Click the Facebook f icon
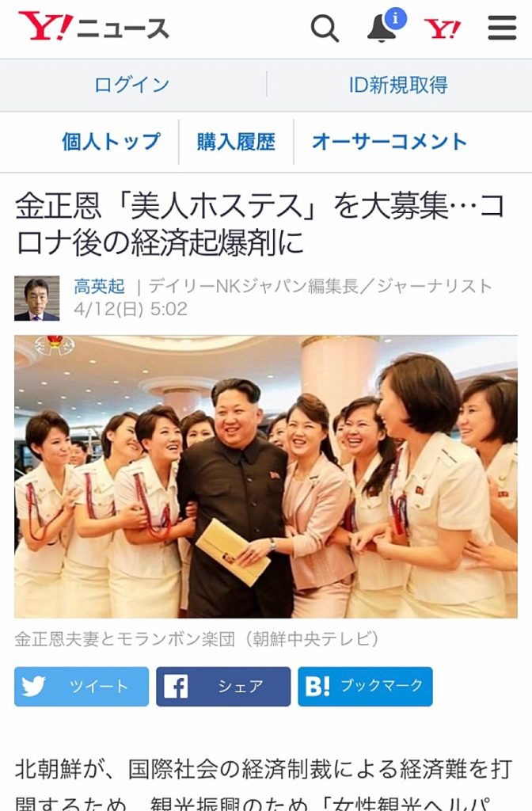This screenshot has height=811, width=532. [x=176, y=687]
